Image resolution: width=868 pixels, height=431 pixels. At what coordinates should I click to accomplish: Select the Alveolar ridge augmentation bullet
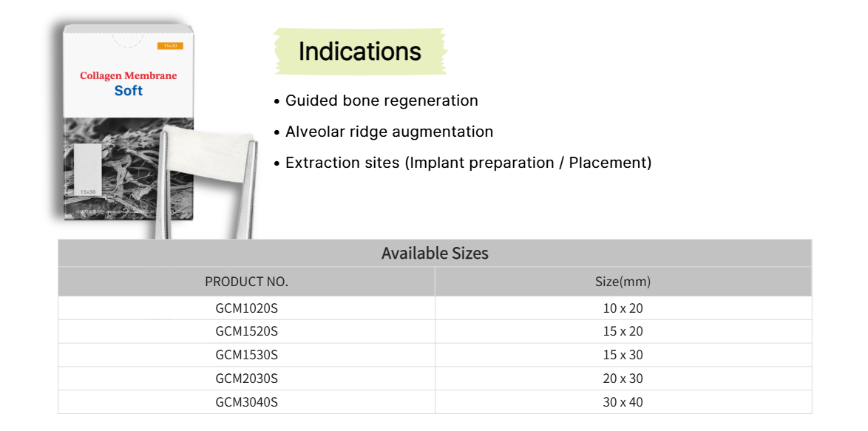389,132
